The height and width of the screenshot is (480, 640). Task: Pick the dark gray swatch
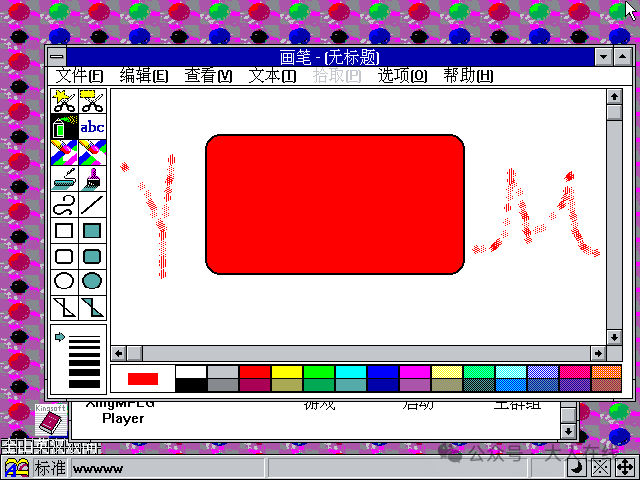223,385
